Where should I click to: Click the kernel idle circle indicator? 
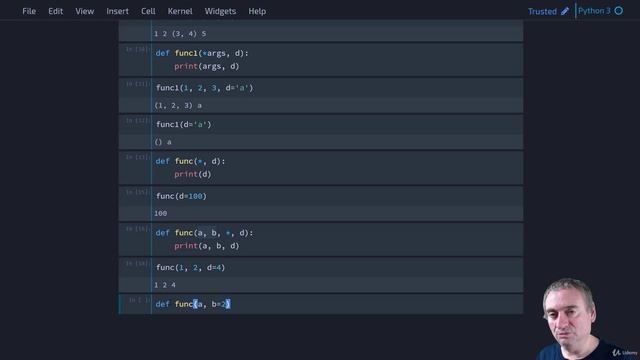click(619, 11)
